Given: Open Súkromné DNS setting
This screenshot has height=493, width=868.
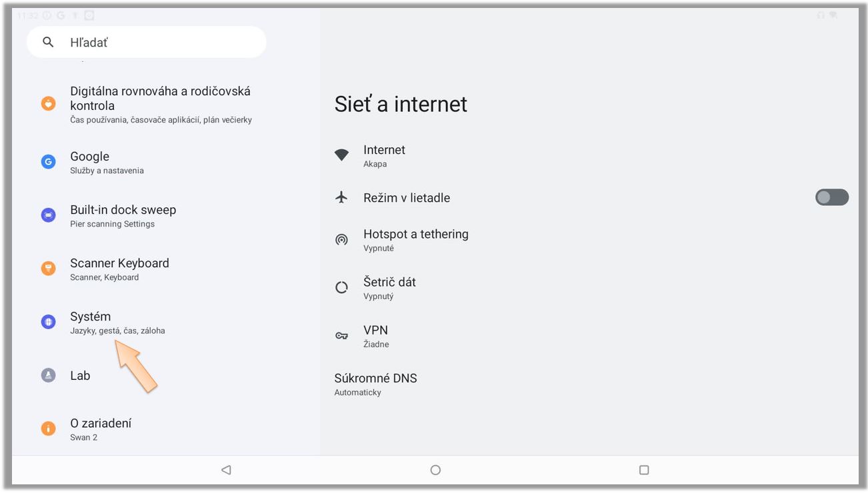Looking at the screenshot, I should click(x=375, y=384).
